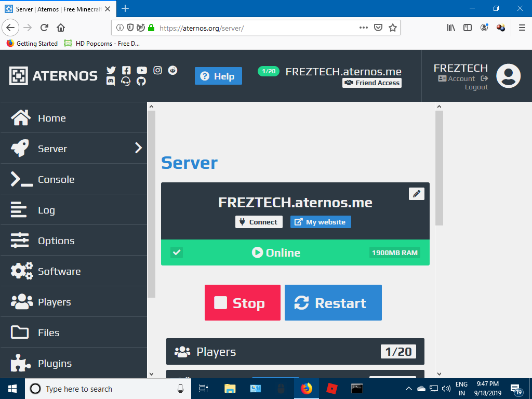Open the Aternos GitHub icon link

[x=141, y=81]
